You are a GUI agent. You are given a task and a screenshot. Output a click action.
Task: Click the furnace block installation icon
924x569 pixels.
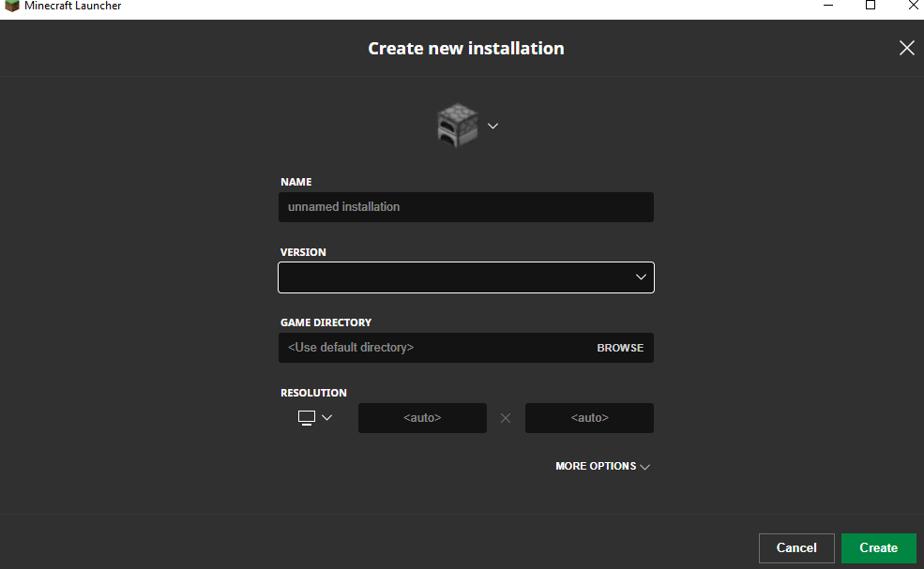pos(457,126)
